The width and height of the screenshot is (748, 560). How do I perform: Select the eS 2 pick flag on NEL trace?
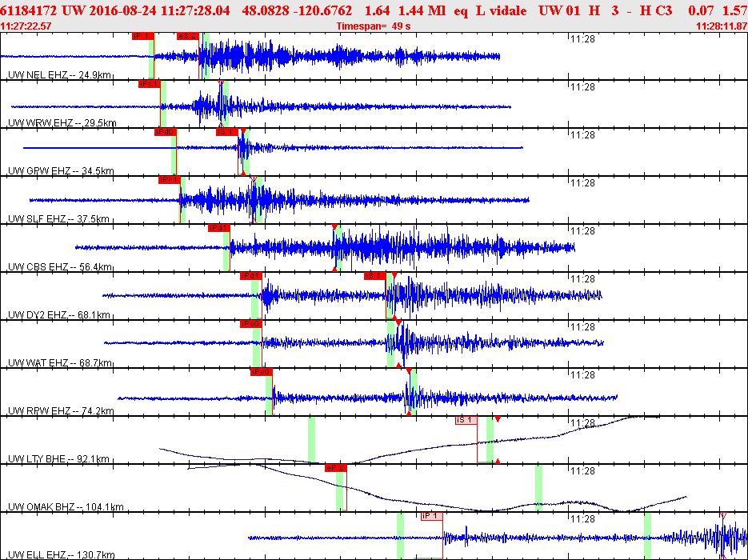coord(187,36)
